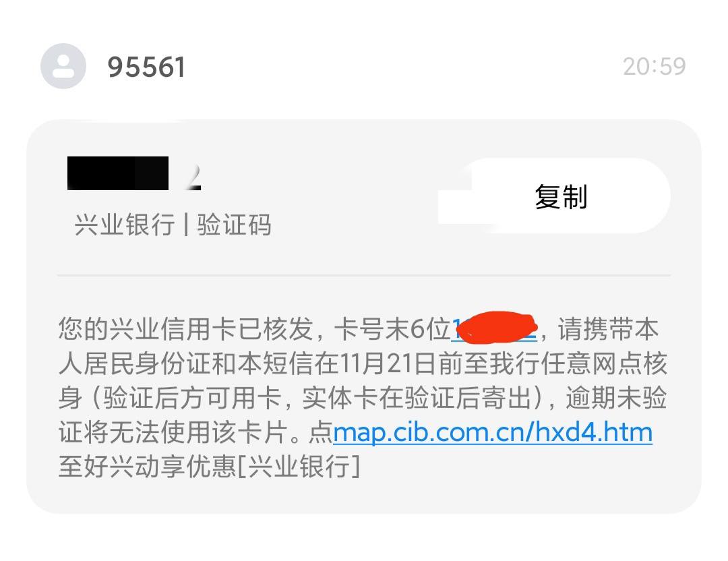
Task: Select the 卡号末6位 text
Action: coord(392,329)
